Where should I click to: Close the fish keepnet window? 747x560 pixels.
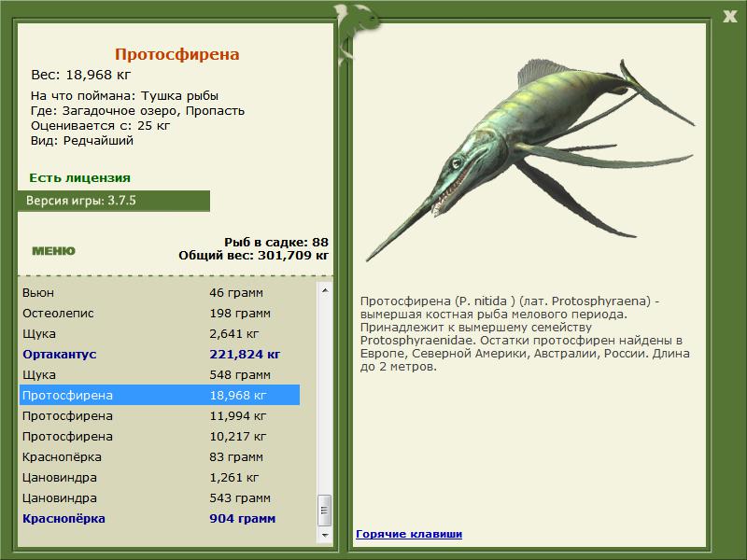729,17
